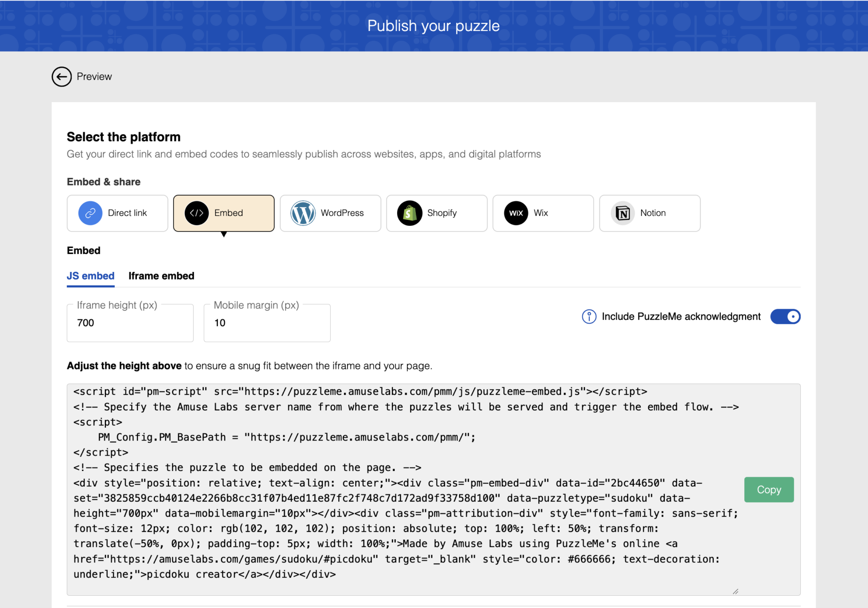This screenshot has height=608, width=868.
Task: Choose the Wix platform label
Action: (541, 213)
